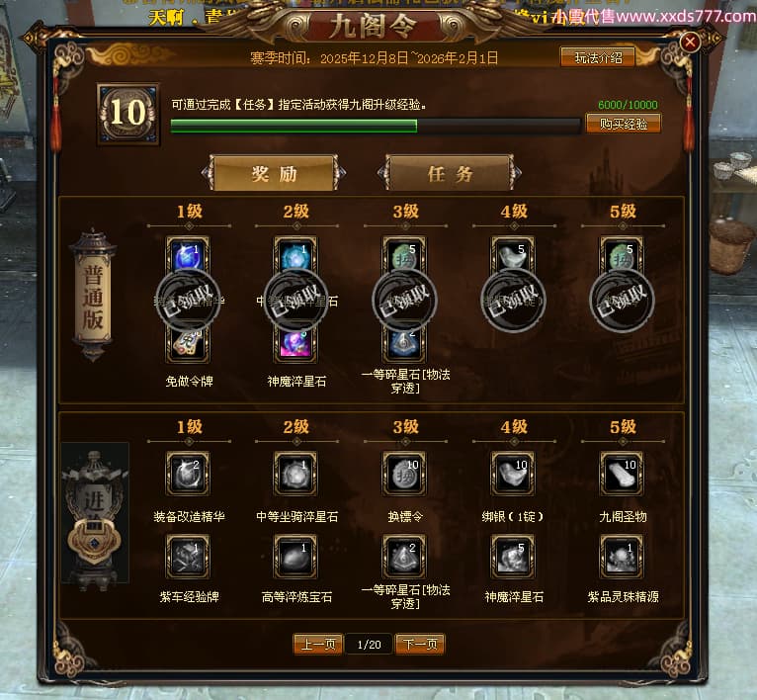The image size is (757, 700).
Task: Switch to the 任务 tab
Action: pyautogui.click(x=450, y=173)
